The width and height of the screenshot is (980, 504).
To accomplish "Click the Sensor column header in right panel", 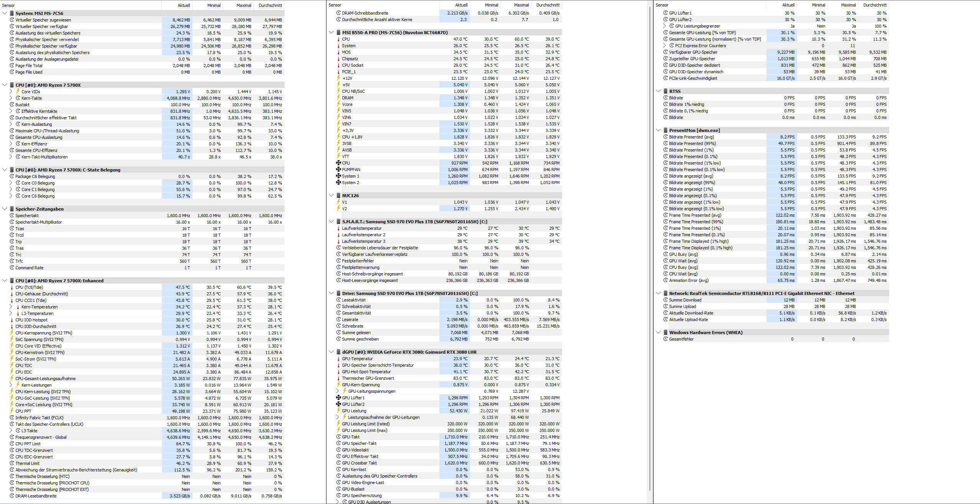I will (710, 5).
